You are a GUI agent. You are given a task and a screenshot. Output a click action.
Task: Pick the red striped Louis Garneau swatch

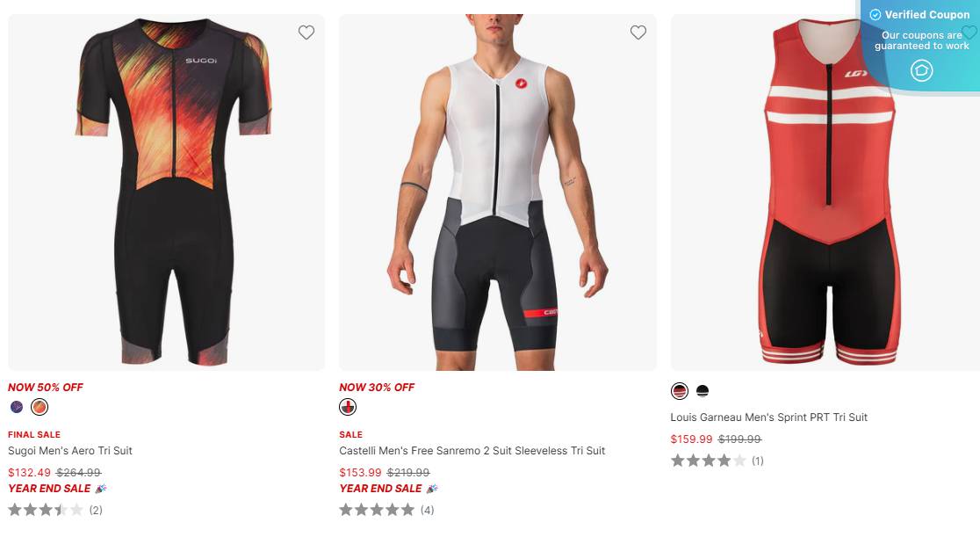coord(680,391)
